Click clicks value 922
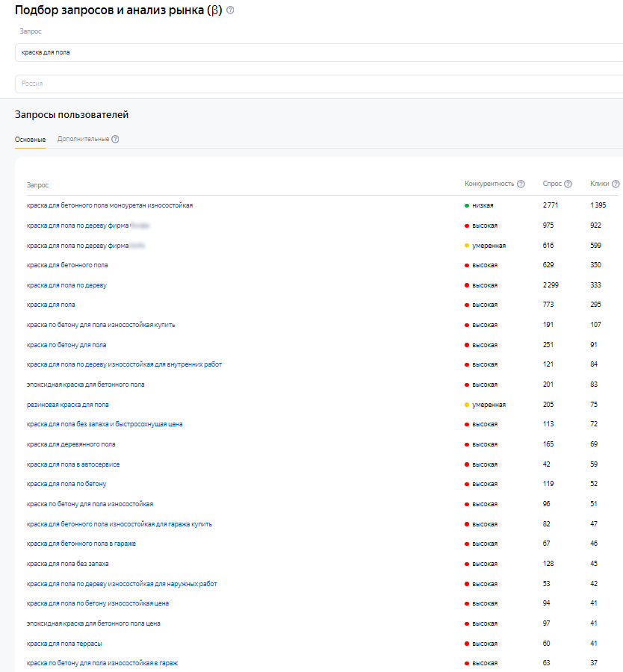The image size is (623, 672). point(595,225)
